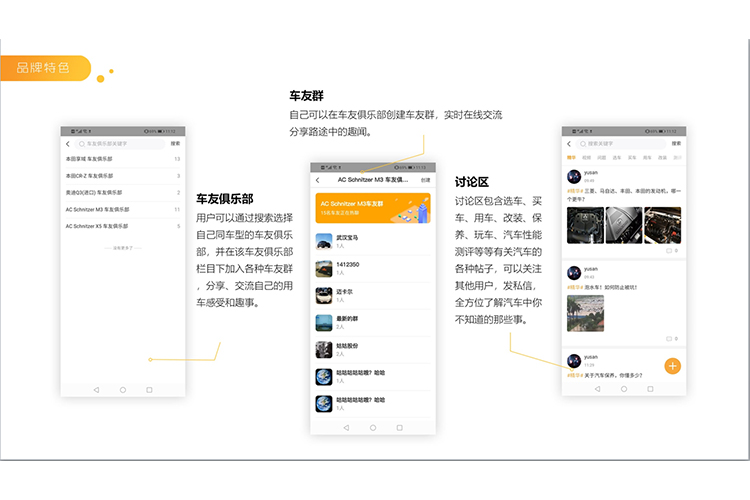Screen dimensions: 750x500
Task: View the first engine photo thumbnail
Action: click(585, 225)
